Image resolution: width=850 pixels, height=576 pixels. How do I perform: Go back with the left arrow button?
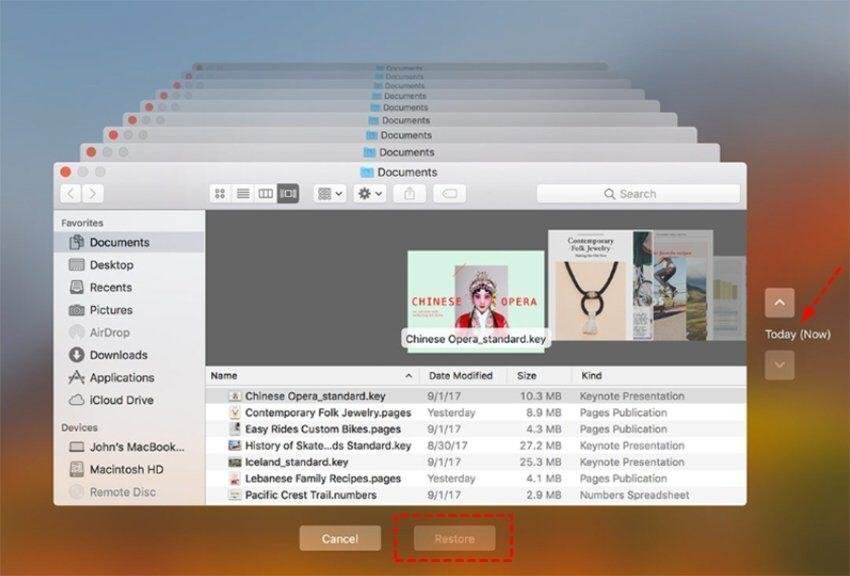point(70,193)
